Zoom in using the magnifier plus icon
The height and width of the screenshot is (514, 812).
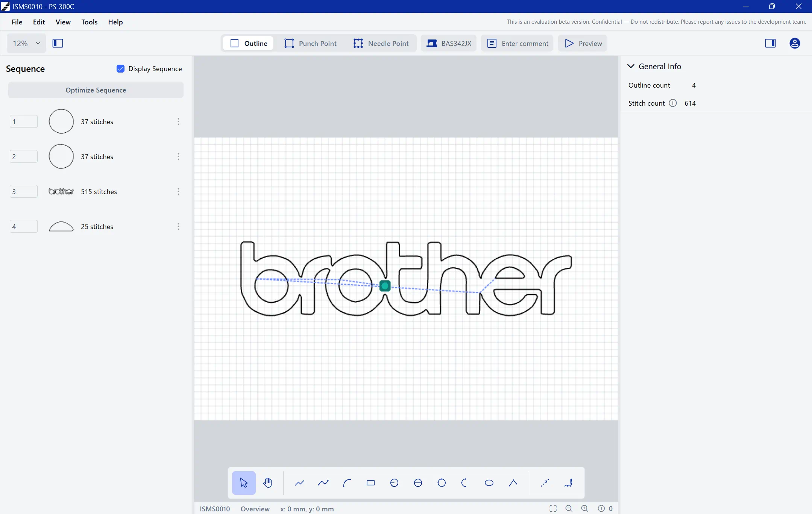coord(584,508)
